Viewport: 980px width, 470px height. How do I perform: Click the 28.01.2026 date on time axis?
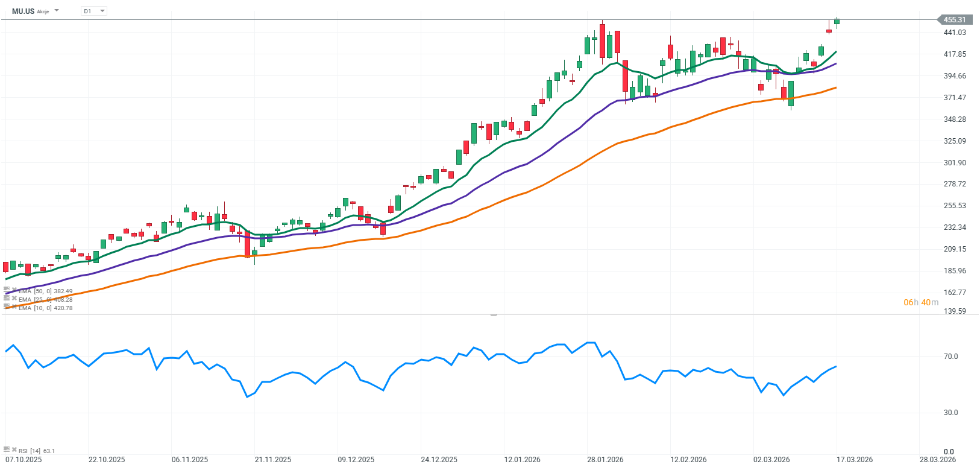(605, 460)
